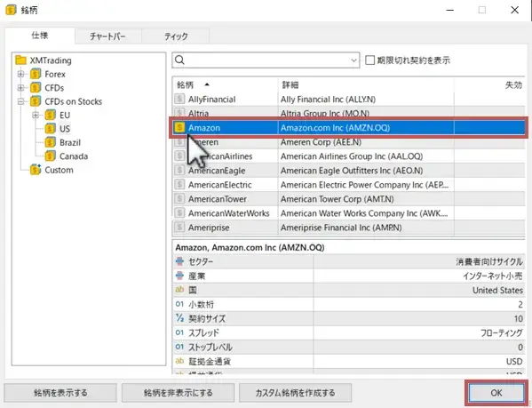Image resolution: width=532 pixels, height=408 pixels.
Task: Click the CFDs on Stocks coin icon
Action: coord(36,101)
